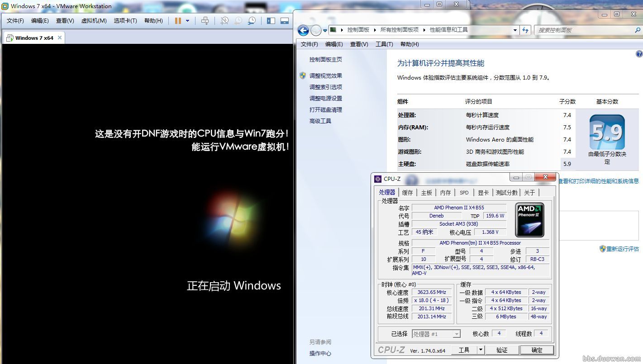Image resolution: width=643 pixels, height=364 pixels.
Task: Click the Control Panel back arrow button
Action: pyautogui.click(x=303, y=30)
